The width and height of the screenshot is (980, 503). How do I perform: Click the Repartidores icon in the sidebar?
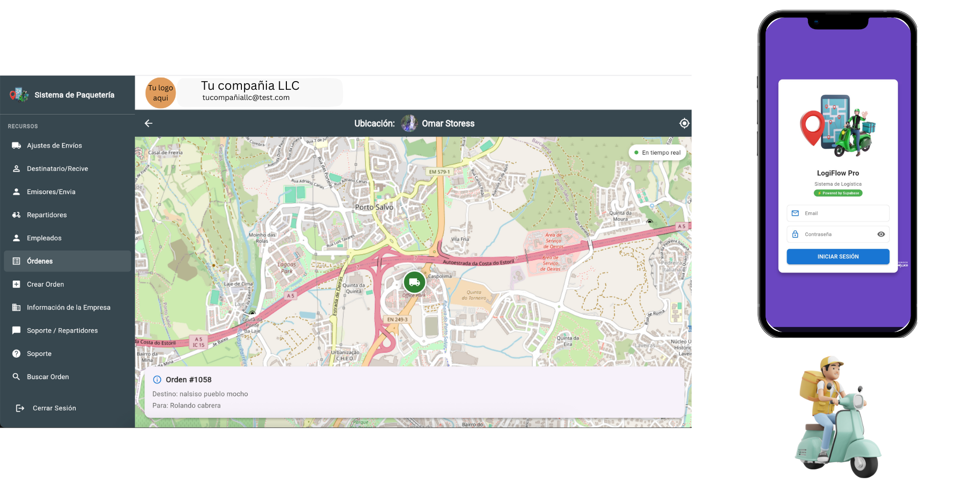click(16, 215)
